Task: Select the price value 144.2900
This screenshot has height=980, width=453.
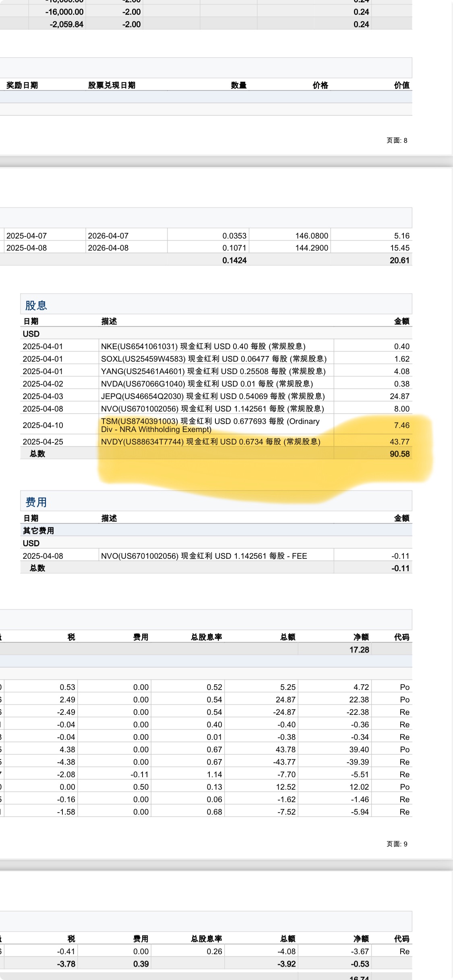Action: [312, 248]
